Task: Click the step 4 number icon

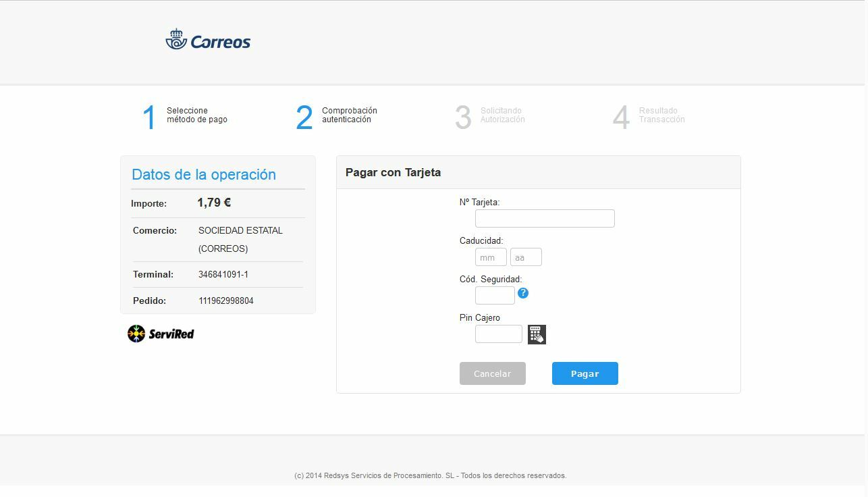Action: pyautogui.click(x=621, y=117)
